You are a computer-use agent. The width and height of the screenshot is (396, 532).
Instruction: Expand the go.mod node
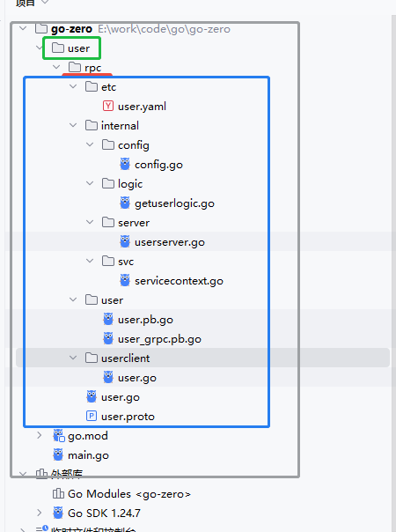click(40, 435)
